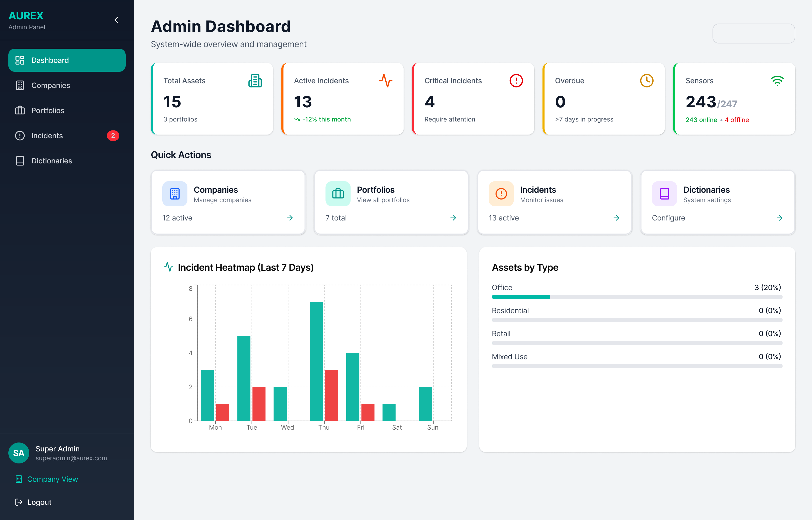Open Dictionaries using the book icon

[20, 161]
